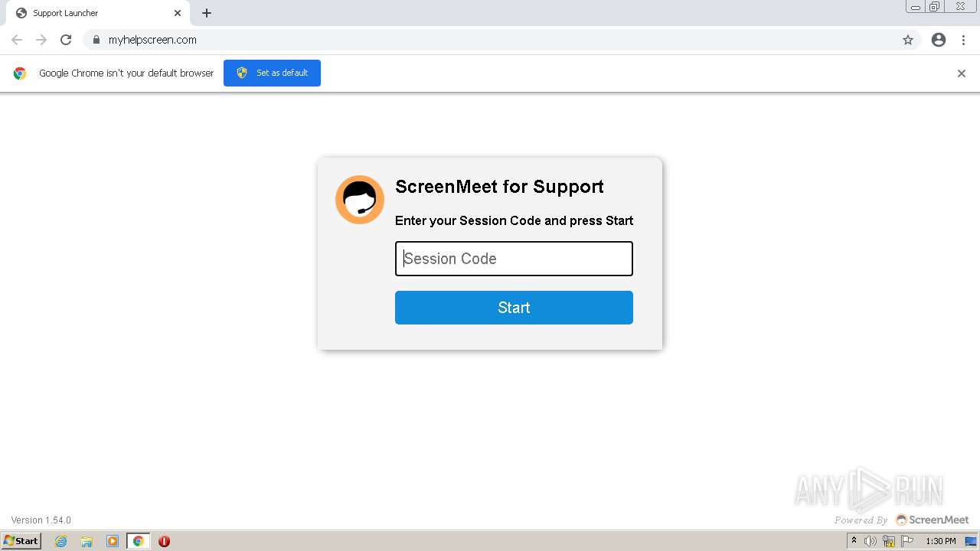Screen dimensions: 980x551
Task: Open Chrome's three-dot customize menu
Action: (963, 39)
